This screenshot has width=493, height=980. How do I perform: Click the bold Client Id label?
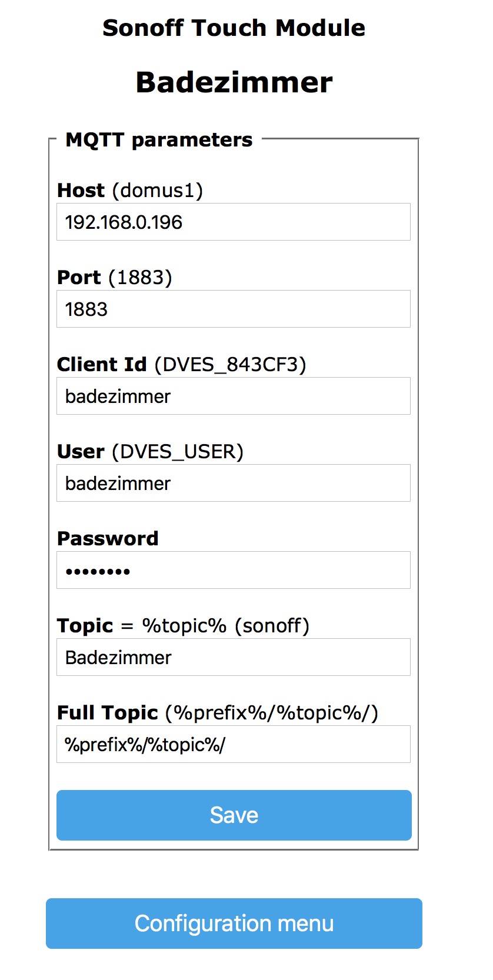[x=102, y=365]
